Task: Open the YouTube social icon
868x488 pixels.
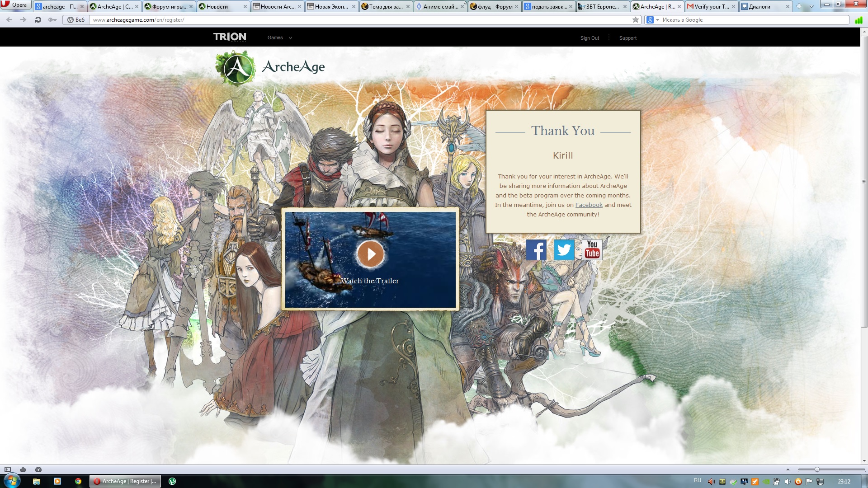Action: [x=591, y=250]
